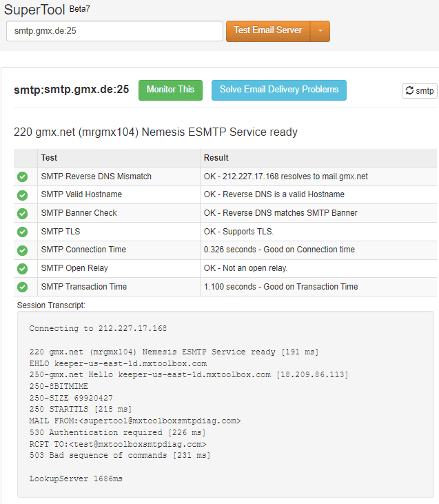Click the Test column header

pyautogui.click(x=49, y=158)
